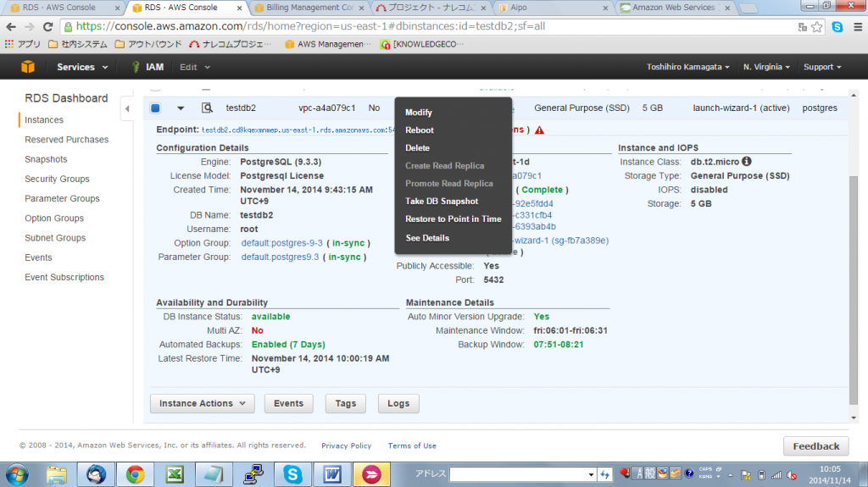Click the translate icon in address bar
The height and width of the screenshot is (487, 868).
pos(803,26)
